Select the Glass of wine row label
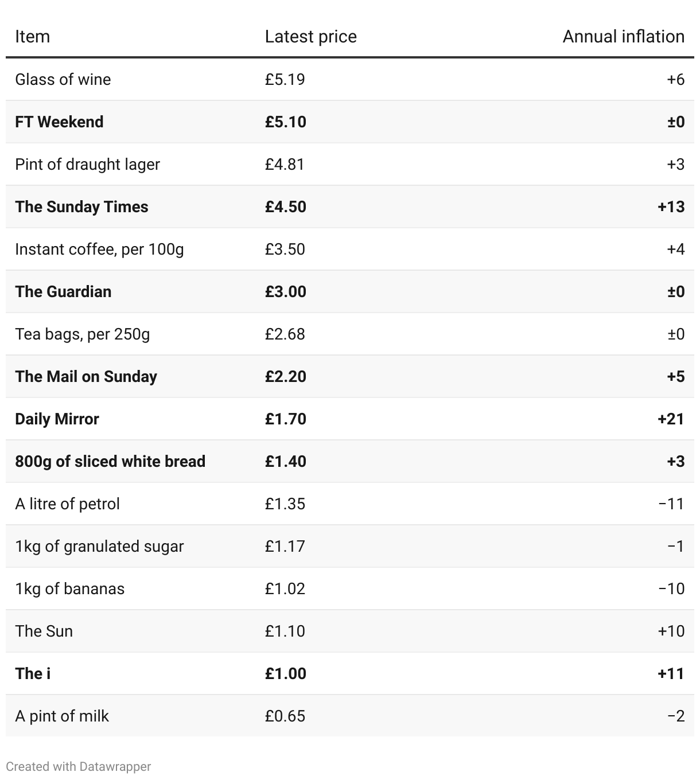The image size is (700, 780). point(63,79)
